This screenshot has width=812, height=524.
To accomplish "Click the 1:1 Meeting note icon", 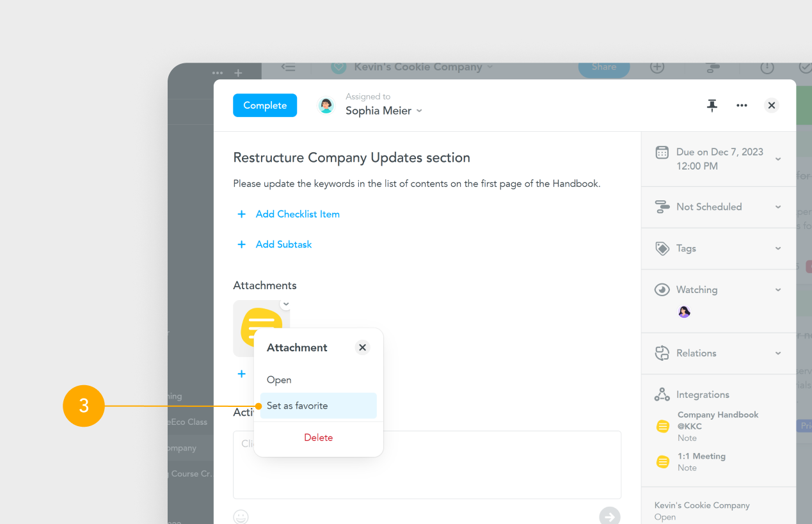I will (663, 461).
